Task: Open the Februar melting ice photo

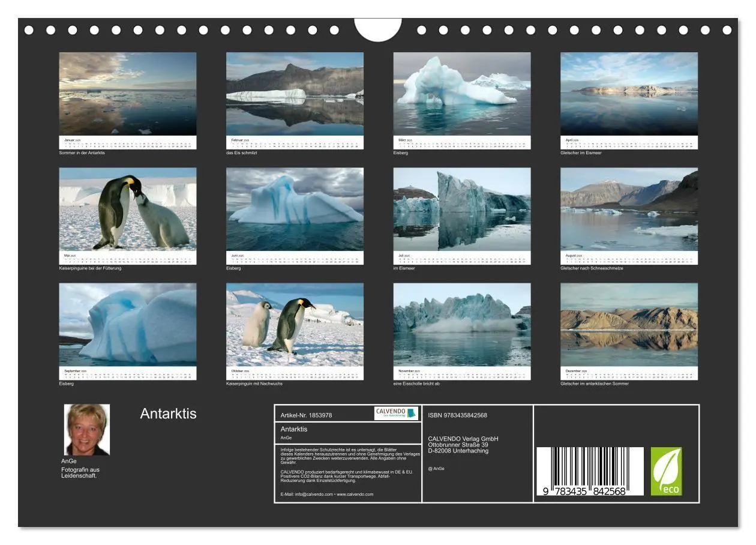Action: [x=295, y=94]
